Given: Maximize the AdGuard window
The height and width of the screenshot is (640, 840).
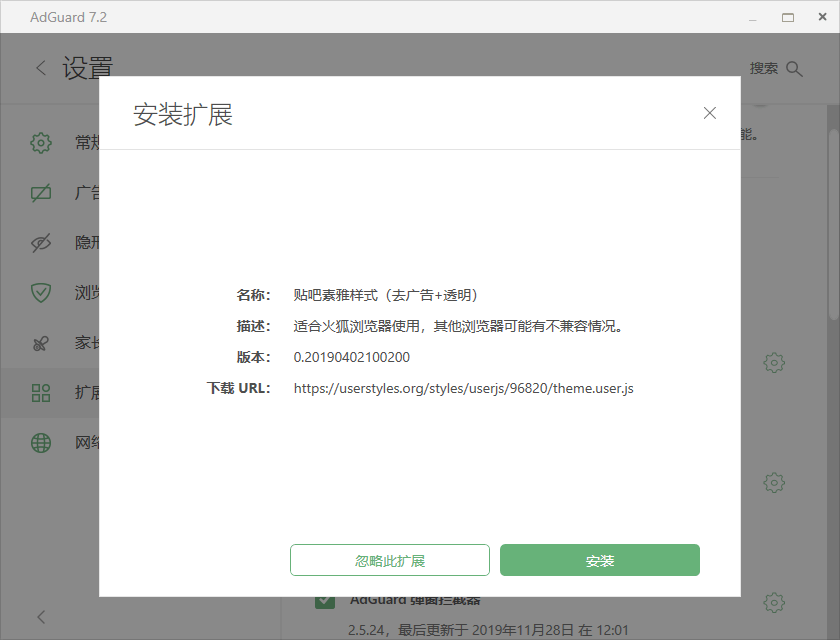Looking at the screenshot, I should coord(788,17).
